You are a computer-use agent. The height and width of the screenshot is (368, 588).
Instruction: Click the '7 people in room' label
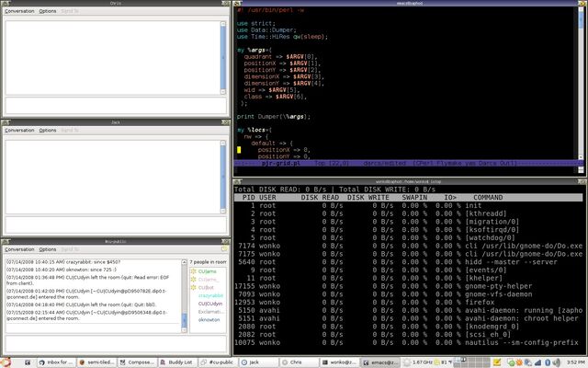click(209, 262)
